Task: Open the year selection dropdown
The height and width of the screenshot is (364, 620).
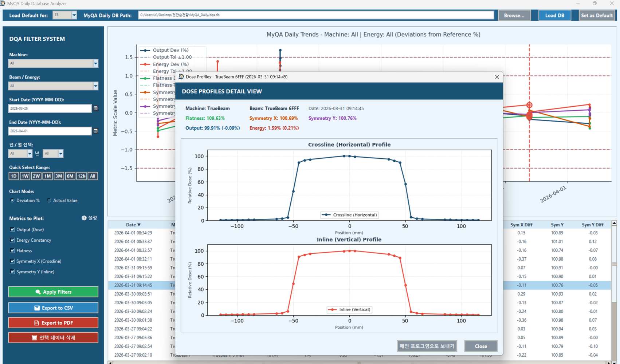Action: (x=30, y=154)
